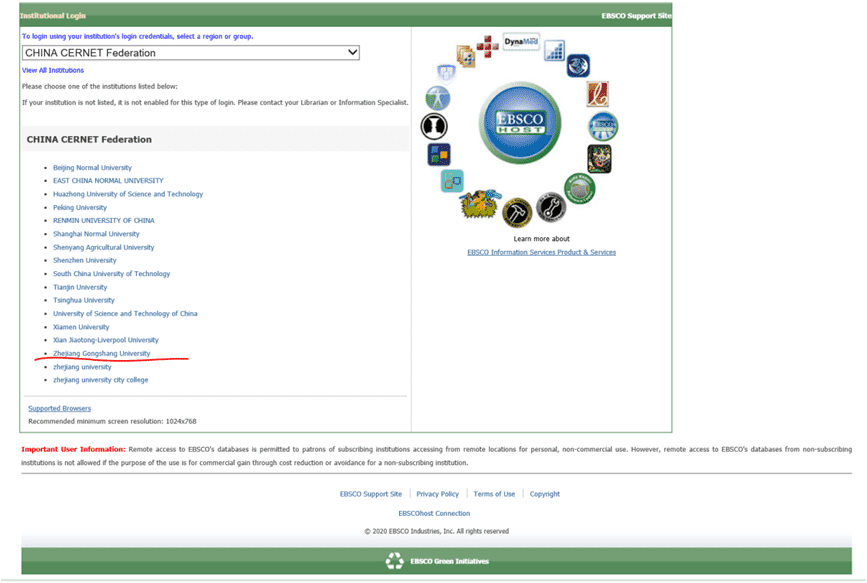Viewport: 867px width, 583px height.
Task: Click the recycle icon in green footer
Action: tap(394, 561)
